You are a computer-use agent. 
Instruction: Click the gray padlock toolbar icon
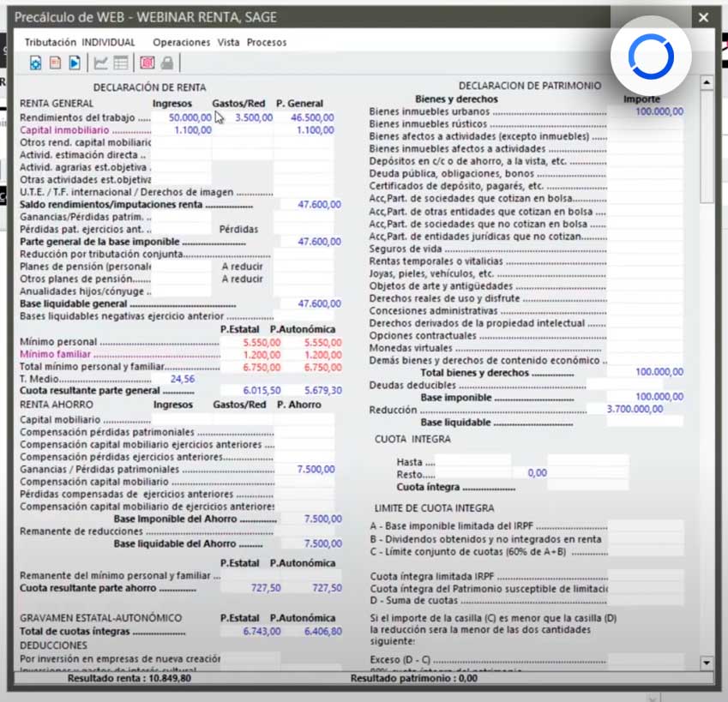[x=166, y=63]
